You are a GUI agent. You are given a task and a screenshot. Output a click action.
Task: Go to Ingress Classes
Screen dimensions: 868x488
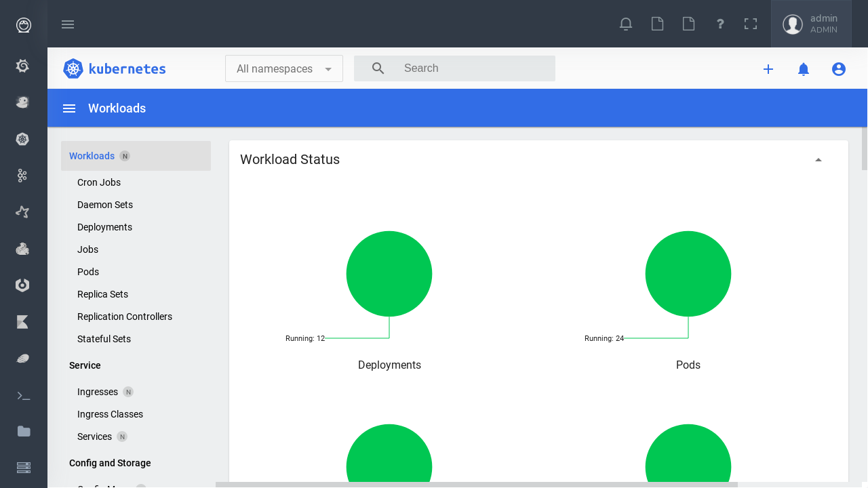(x=110, y=414)
